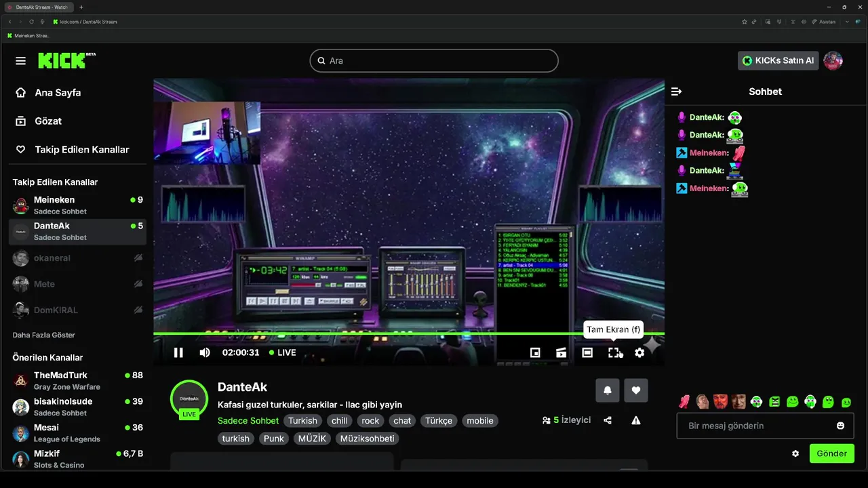Toggle notifications with the bell button
Screen dimensions: 868x488
click(608, 390)
